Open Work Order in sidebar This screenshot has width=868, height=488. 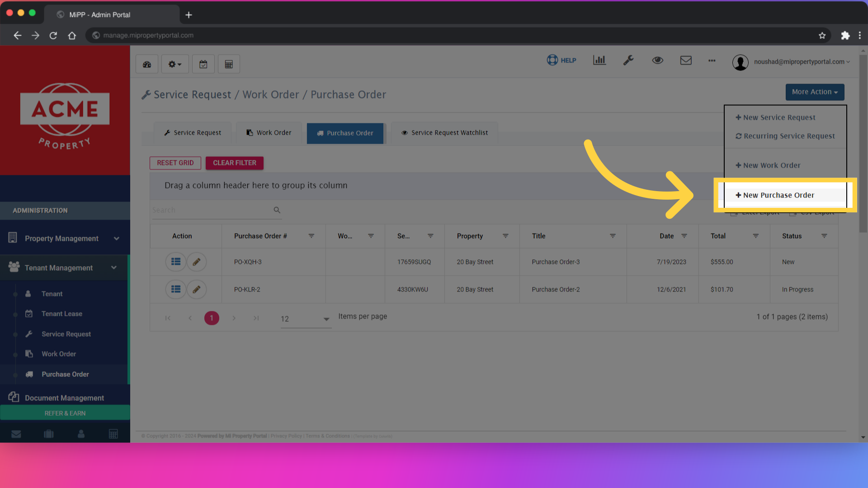(59, 354)
